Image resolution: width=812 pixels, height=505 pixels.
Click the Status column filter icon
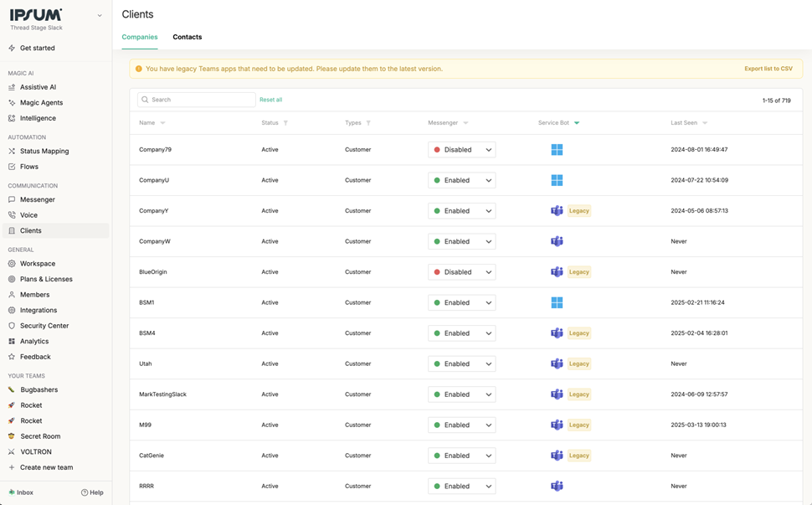tap(285, 123)
